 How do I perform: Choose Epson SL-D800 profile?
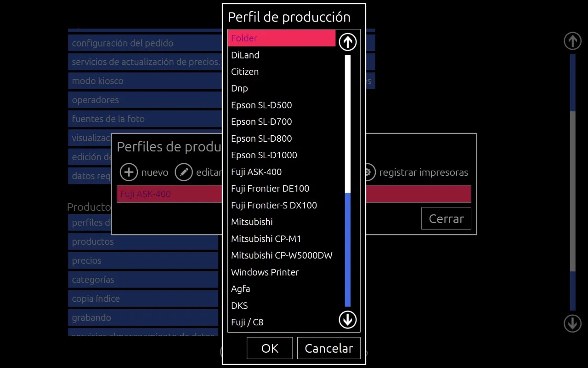tap(282, 138)
